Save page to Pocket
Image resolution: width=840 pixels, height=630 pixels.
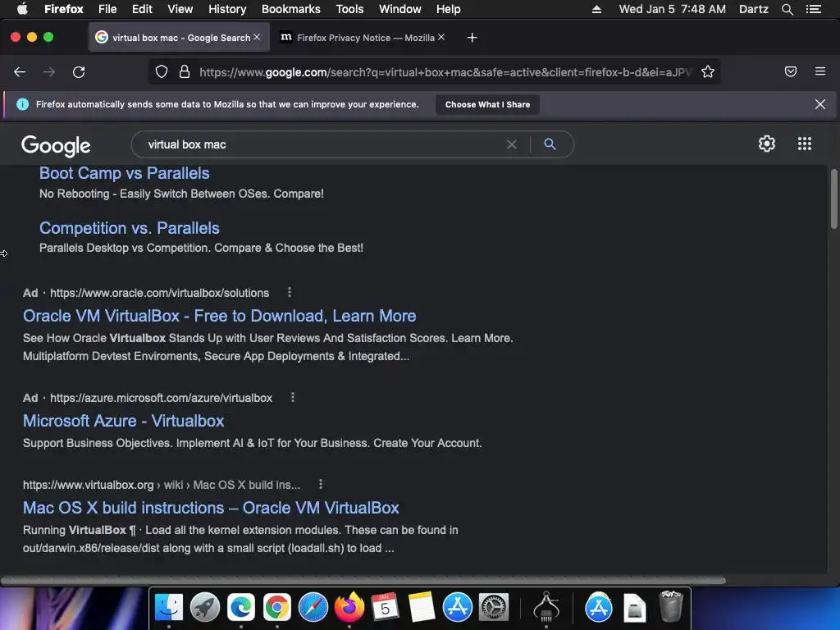(791, 71)
